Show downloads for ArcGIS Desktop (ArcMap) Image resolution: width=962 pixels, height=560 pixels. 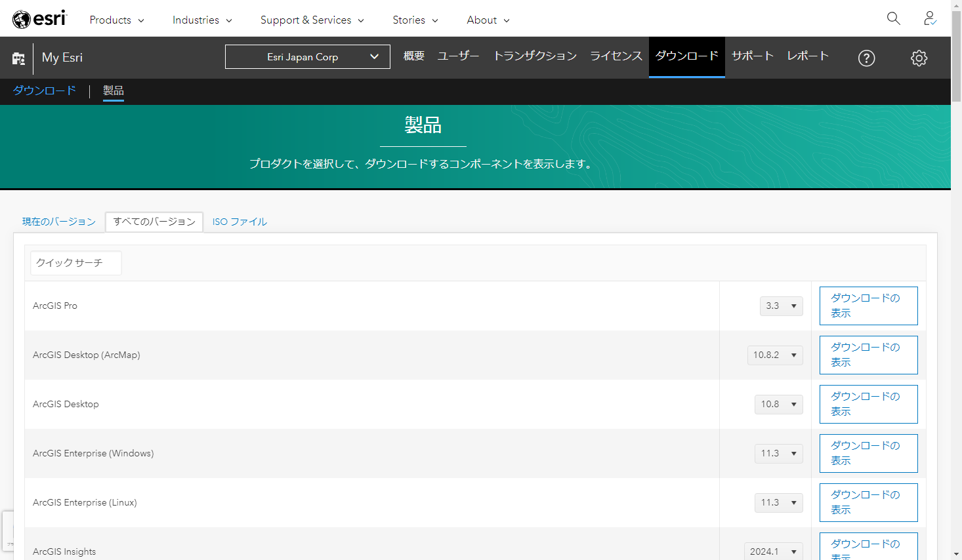click(x=869, y=355)
